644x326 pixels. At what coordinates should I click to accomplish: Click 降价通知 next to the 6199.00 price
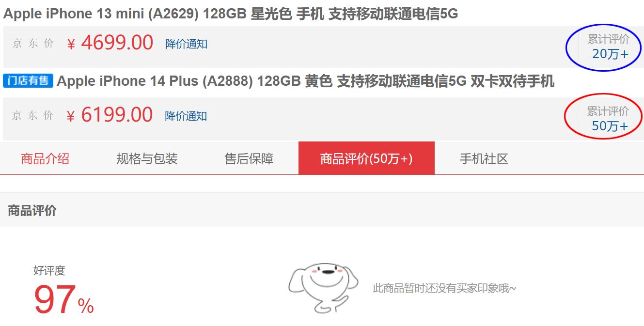(x=186, y=116)
